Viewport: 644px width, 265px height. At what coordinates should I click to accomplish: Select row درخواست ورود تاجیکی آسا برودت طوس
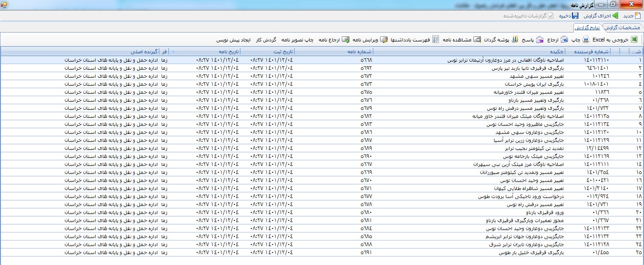pyautogui.click(x=322, y=197)
